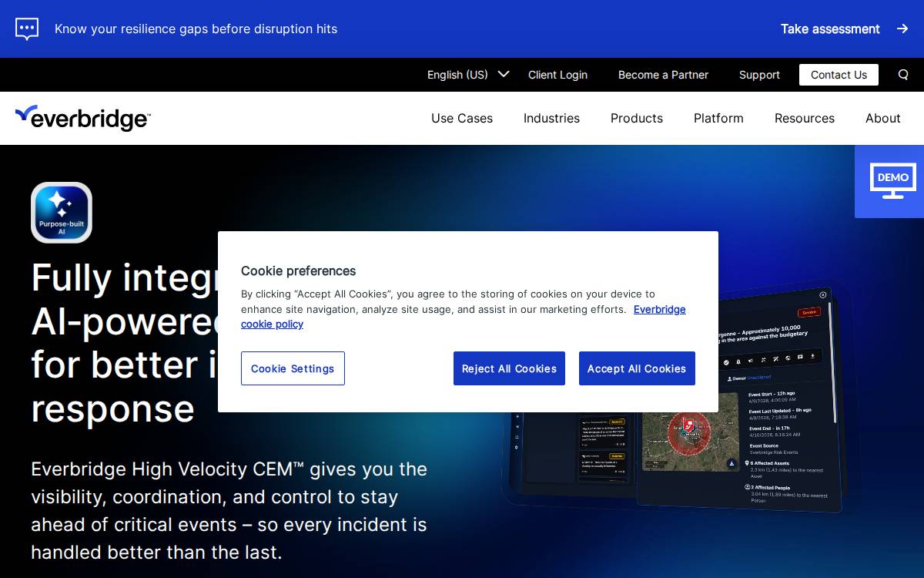
Task: Open the Platform menu
Action: click(x=718, y=118)
